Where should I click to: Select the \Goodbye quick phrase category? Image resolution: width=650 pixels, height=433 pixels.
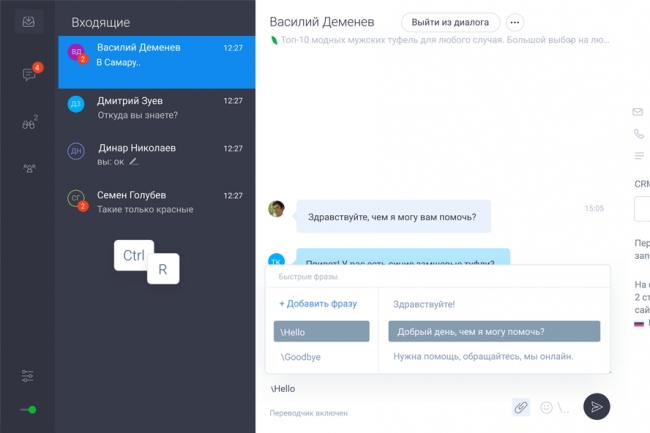[x=301, y=357]
